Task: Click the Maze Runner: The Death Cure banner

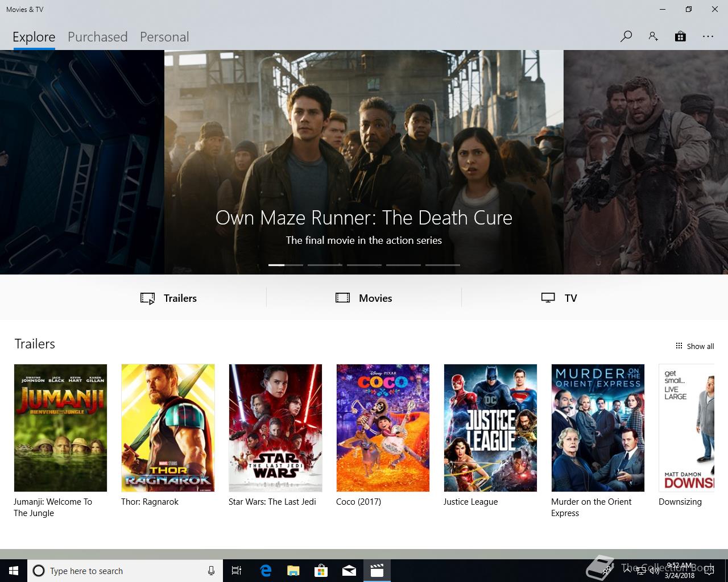Action: (x=364, y=163)
